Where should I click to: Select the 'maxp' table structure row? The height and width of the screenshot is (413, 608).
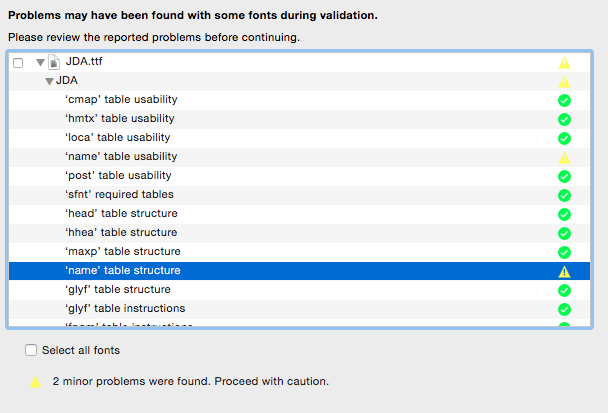299,252
